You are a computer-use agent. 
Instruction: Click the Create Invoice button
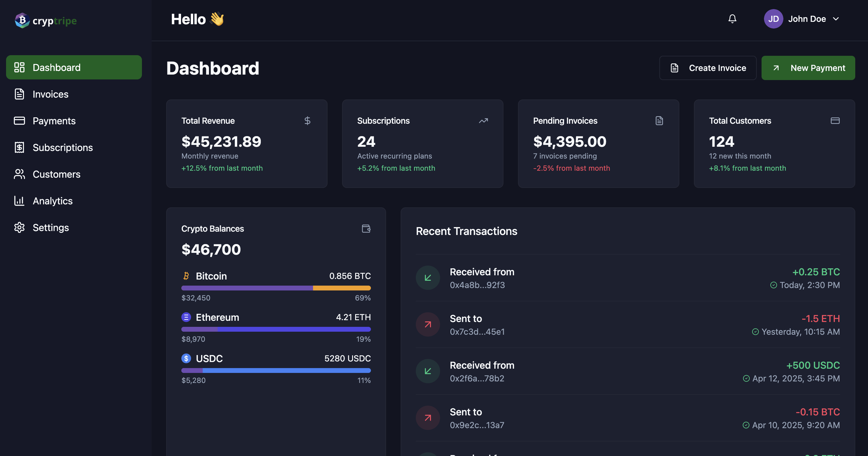tap(708, 68)
